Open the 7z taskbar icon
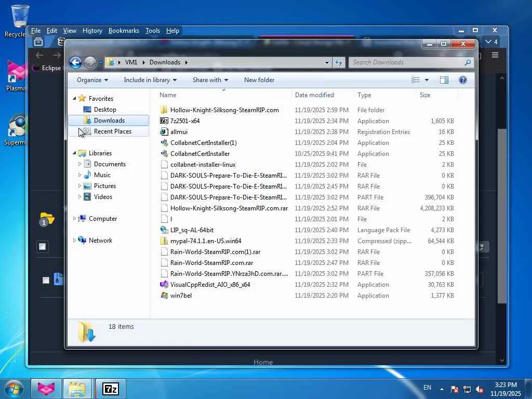 click(110, 389)
